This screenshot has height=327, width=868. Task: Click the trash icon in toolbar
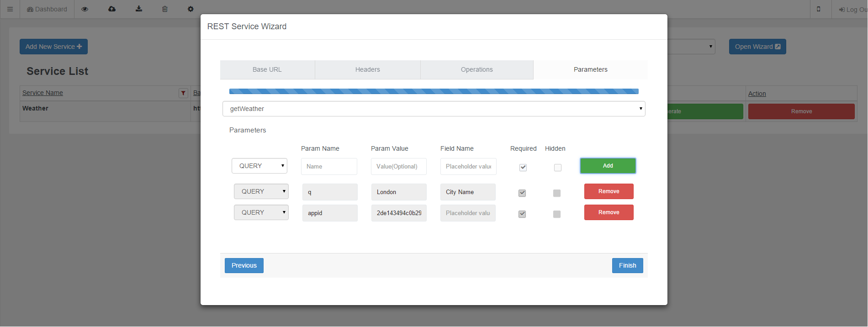(x=165, y=9)
